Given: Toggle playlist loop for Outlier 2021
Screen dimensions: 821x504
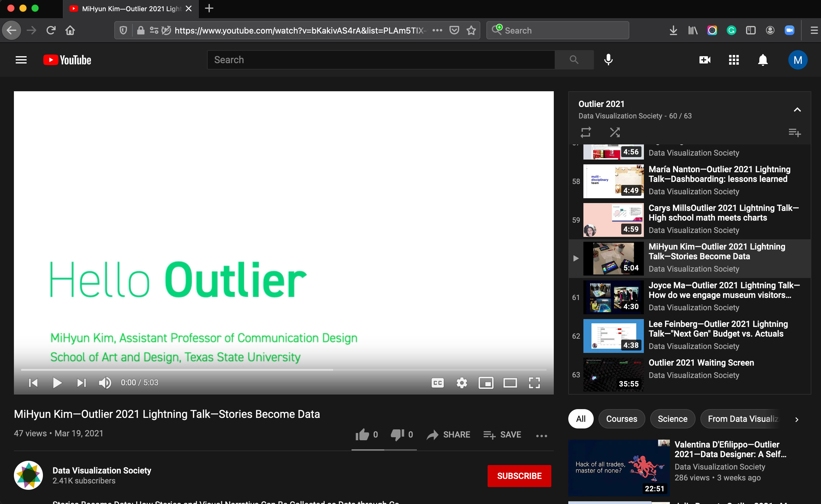Looking at the screenshot, I should click(586, 132).
